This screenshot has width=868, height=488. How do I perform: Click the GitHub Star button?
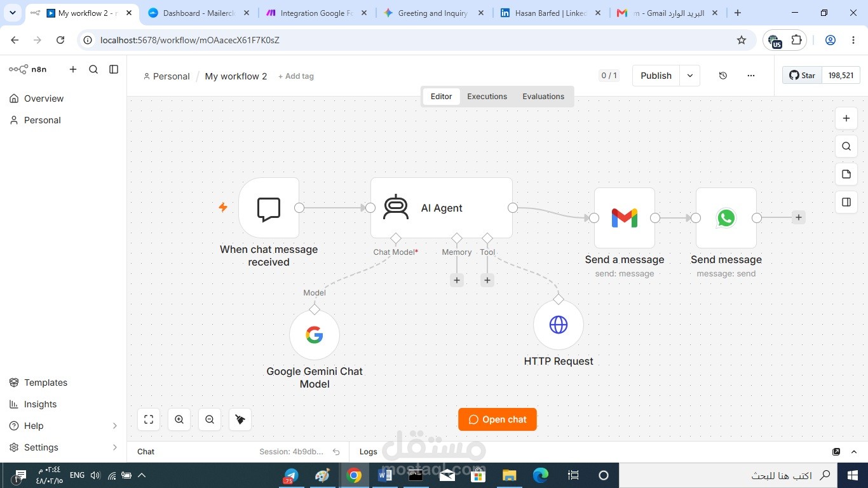point(803,75)
